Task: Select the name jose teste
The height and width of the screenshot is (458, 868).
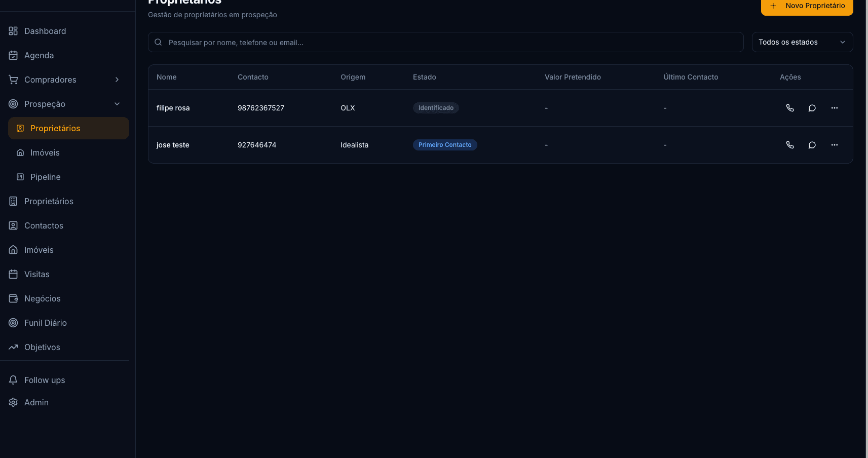Action: pos(173,145)
